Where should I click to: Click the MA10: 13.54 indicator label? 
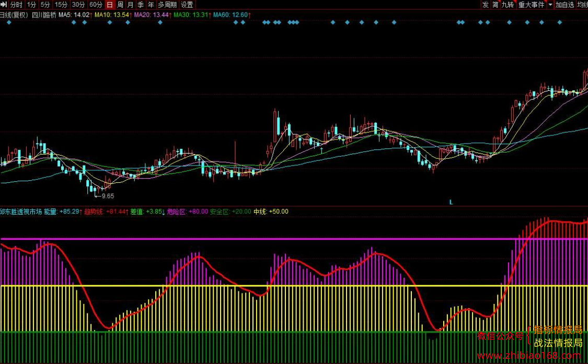[113, 15]
